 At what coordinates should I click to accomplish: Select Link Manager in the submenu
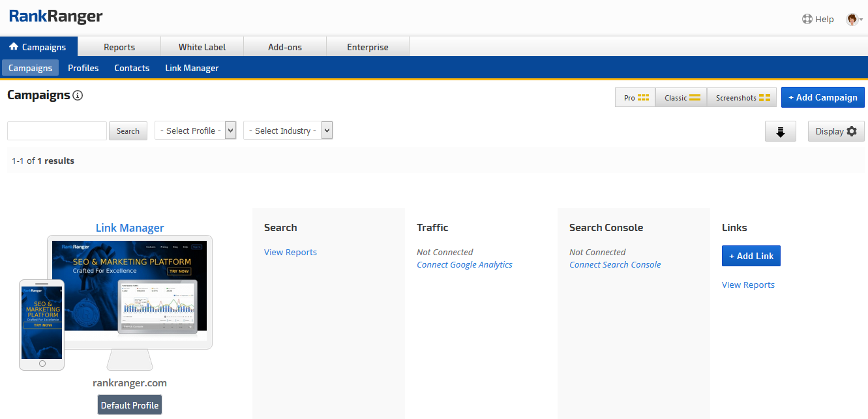pos(192,68)
